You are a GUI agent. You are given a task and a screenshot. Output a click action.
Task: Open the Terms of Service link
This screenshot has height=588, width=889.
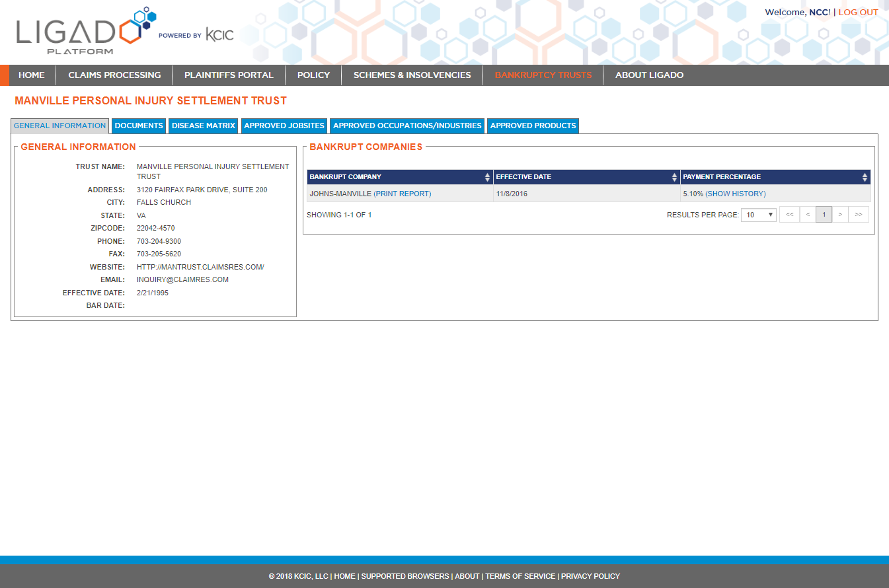tap(520, 576)
